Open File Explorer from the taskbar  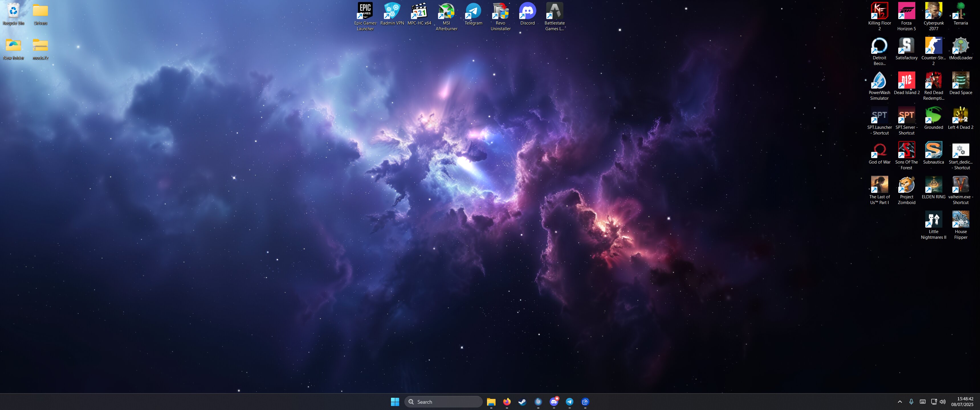pyautogui.click(x=491, y=402)
